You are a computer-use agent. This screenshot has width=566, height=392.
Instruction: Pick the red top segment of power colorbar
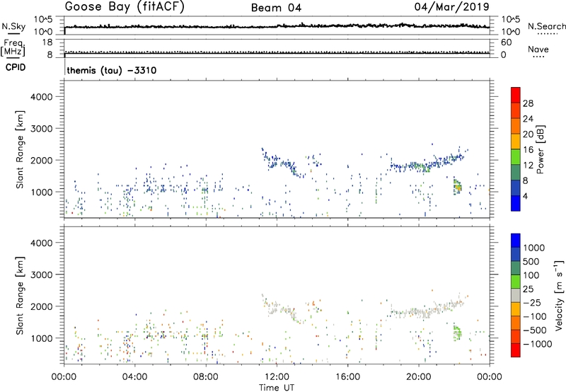(516, 95)
